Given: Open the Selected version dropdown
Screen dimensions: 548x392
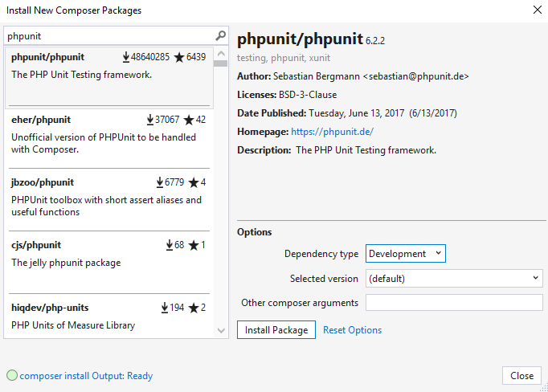Looking at the screenshot, I should pyautogui.click(x=454, y=278).
